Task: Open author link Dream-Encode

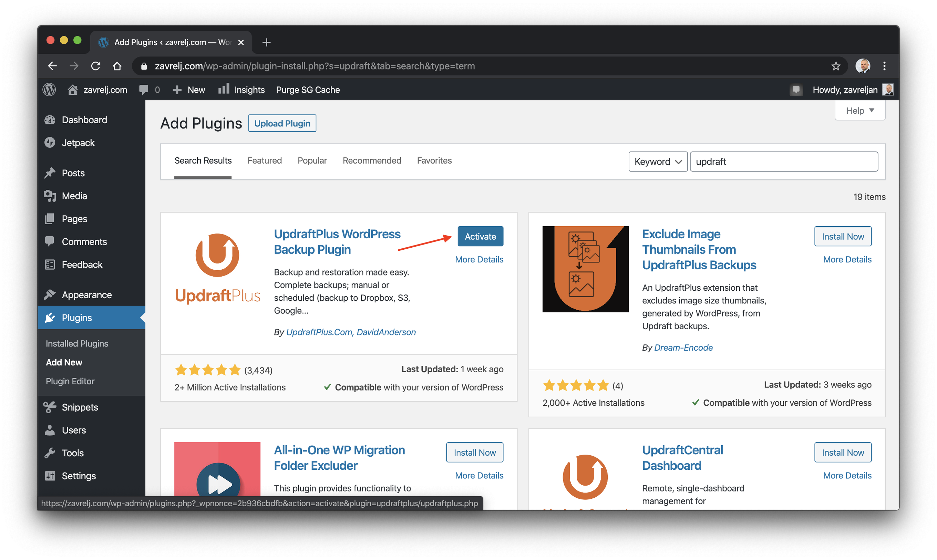Action: click(683, 348)
